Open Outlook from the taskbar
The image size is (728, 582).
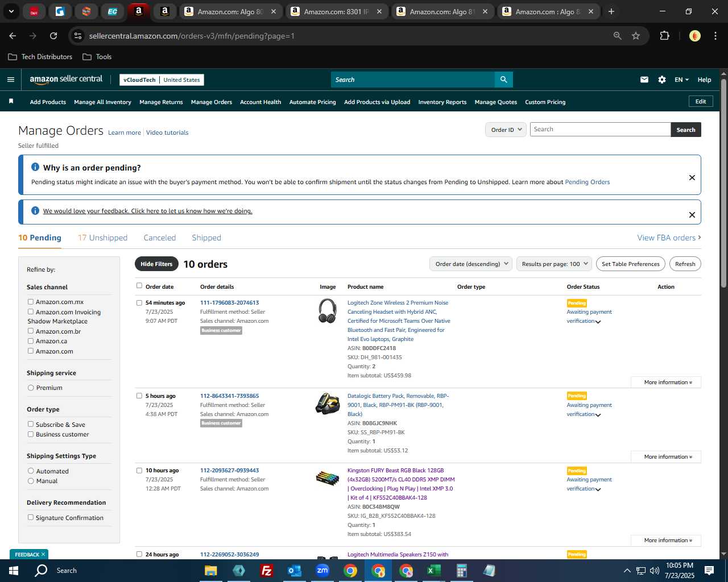point(295,571)
